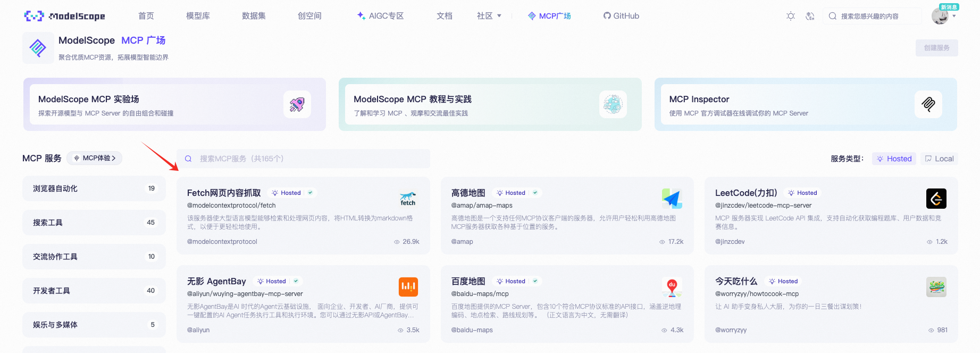Click the verified badge on 百度地图
Screen dimensions: 980x353
click(535, 281)
